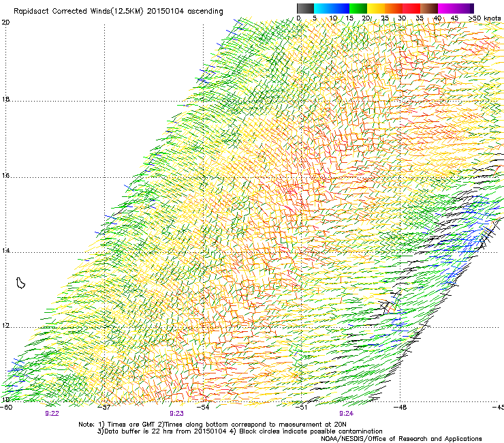
Task: Click the latitude label '16'
Action: coord(5,175)
